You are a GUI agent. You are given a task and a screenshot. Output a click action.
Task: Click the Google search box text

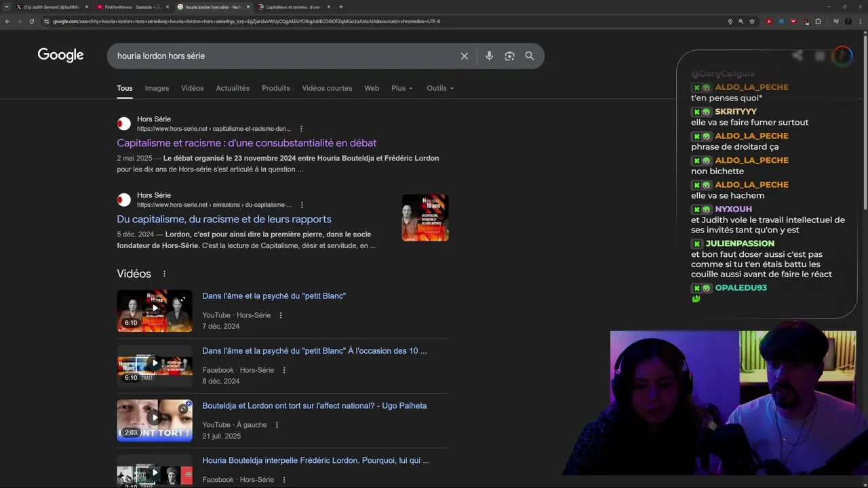161,56
